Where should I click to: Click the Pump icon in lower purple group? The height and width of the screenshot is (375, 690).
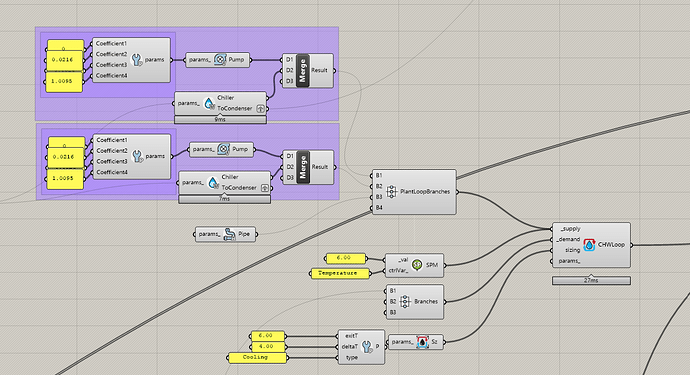pyautogui.click(x=224, y=149)
